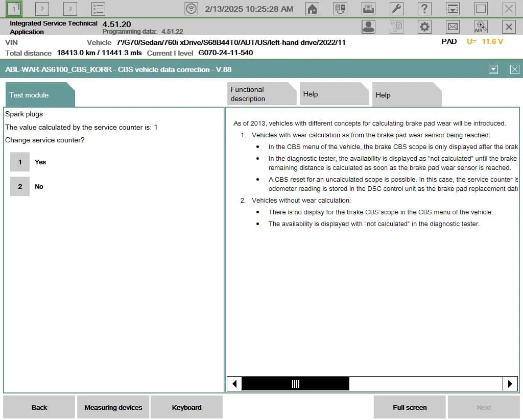Open the user profile icon
Viewport: 523px width, 420px height.
click(x=368, y=27)
